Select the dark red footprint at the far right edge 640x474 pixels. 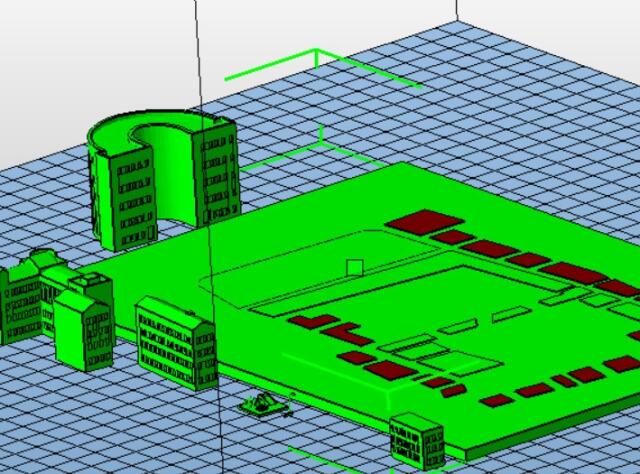pos(622,364)
